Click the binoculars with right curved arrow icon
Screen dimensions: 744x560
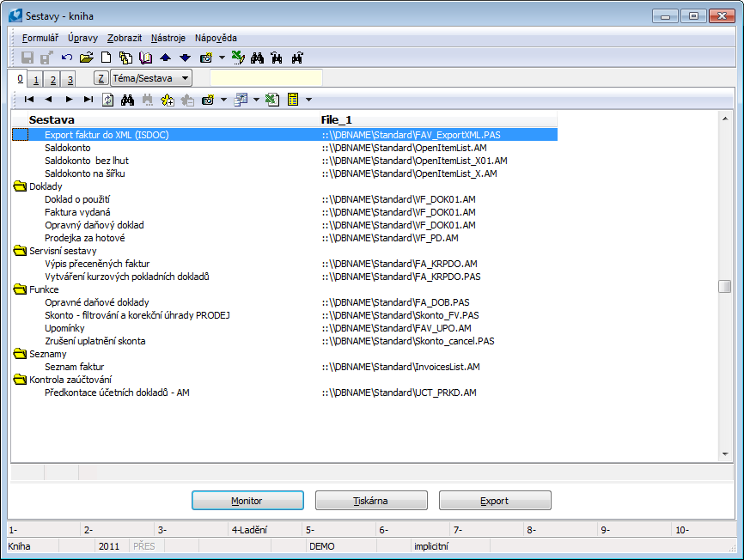297,58
